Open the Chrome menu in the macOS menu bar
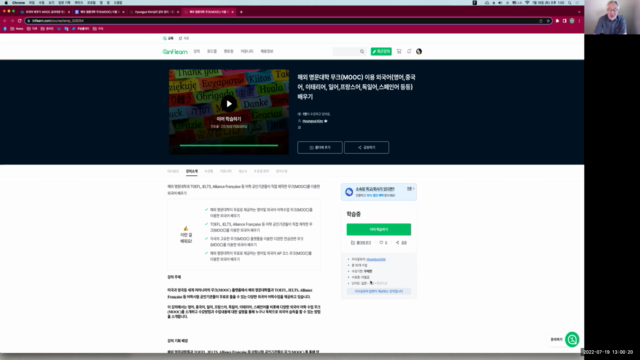Screen dimensions: 640x360 [18, 2]
